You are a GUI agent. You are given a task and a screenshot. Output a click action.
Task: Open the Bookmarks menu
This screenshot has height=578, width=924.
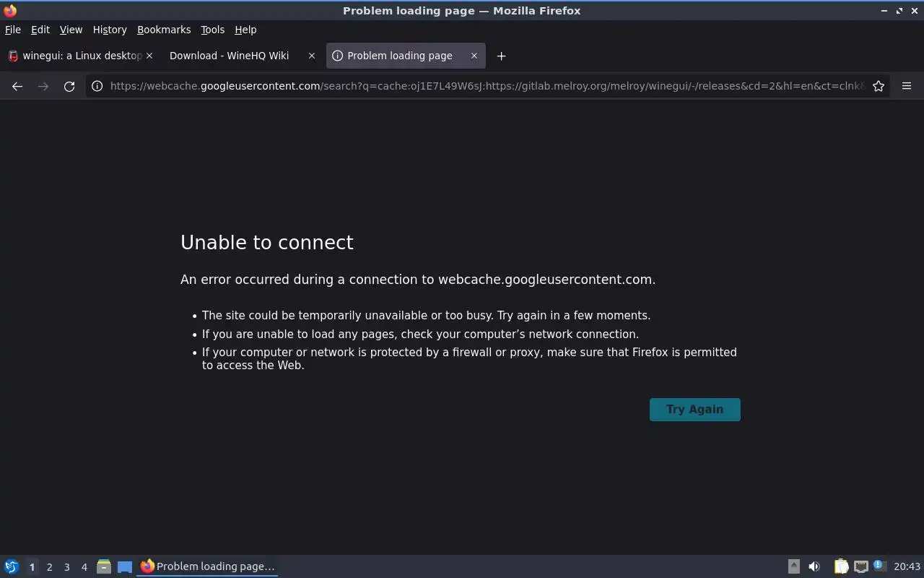[164, 30]
